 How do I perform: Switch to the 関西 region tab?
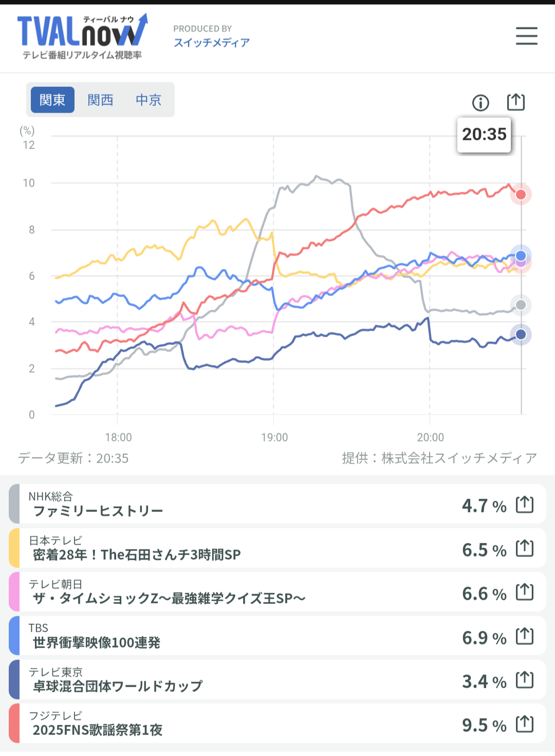100,100
